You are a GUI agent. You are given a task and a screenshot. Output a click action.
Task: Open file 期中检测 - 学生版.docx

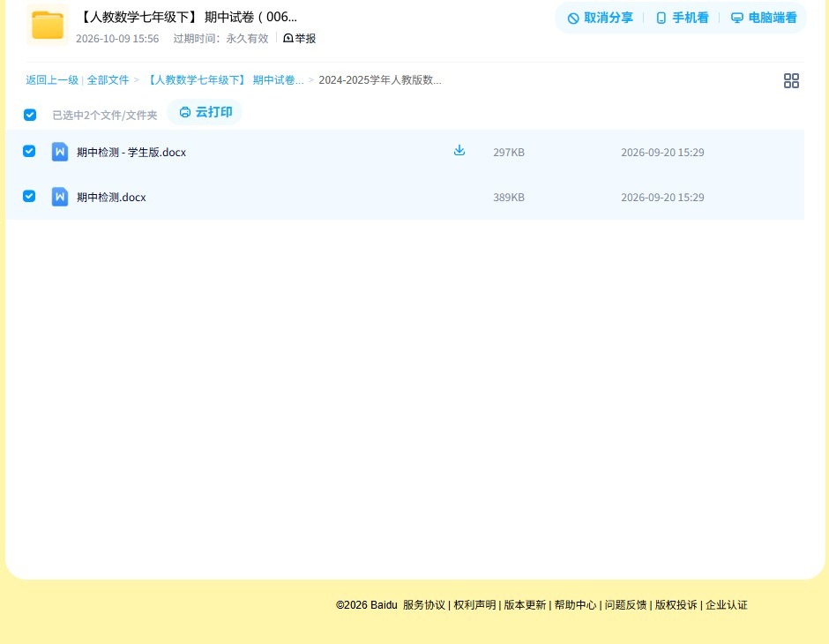pos(131,153)
